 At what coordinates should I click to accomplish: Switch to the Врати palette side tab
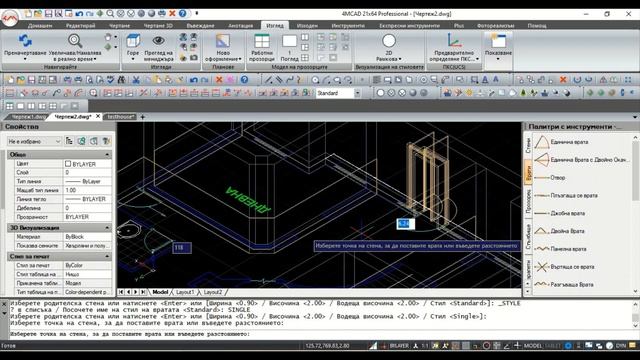coord(528,172)
